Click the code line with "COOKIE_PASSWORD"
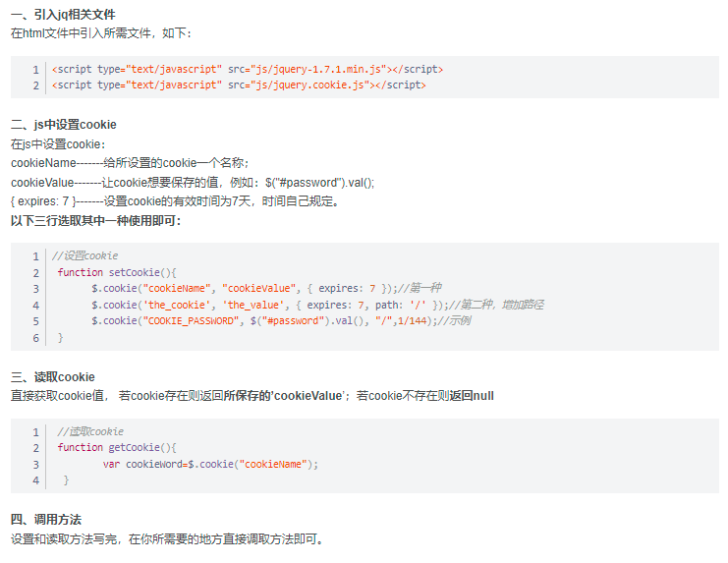This screenshot has width=728, height=563. 281,320
